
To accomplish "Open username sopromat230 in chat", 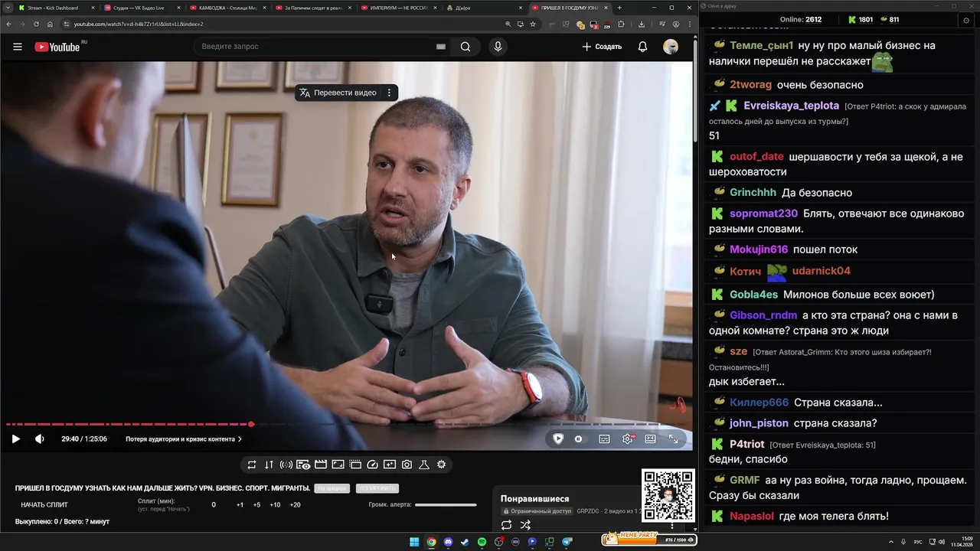I will (x=763, y=214).
